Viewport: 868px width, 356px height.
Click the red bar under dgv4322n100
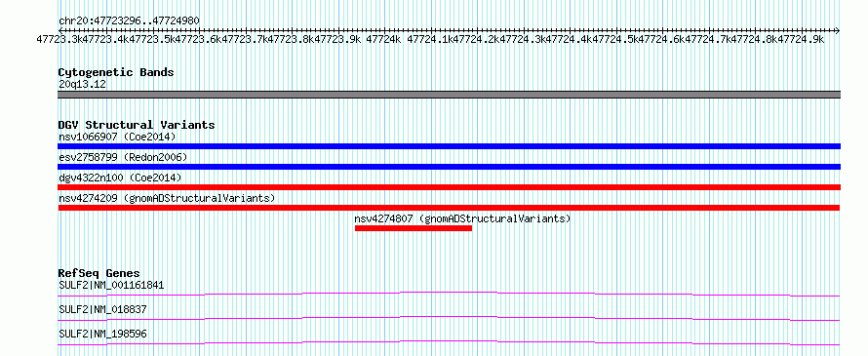(x=449, y=187)
